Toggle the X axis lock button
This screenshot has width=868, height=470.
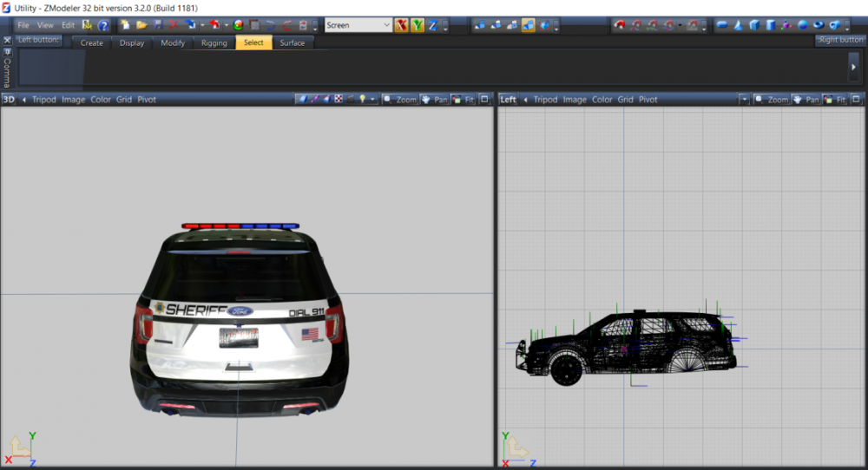pos(402,25)
